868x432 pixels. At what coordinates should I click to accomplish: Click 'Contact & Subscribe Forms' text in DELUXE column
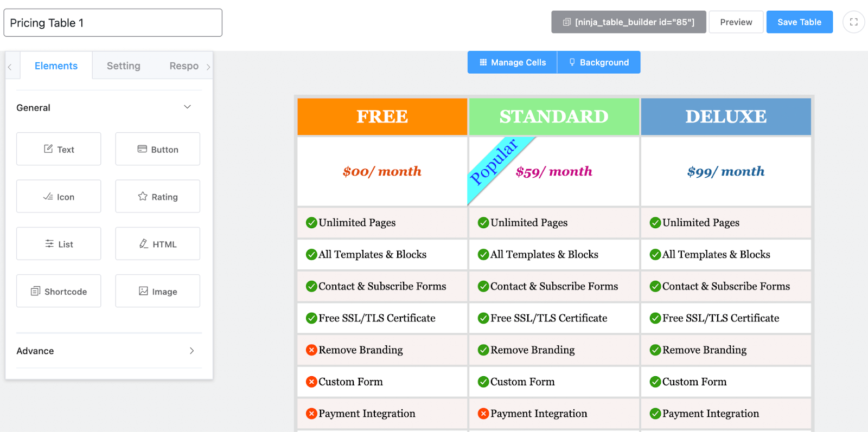pyautogui.click(x=726, y=287)
